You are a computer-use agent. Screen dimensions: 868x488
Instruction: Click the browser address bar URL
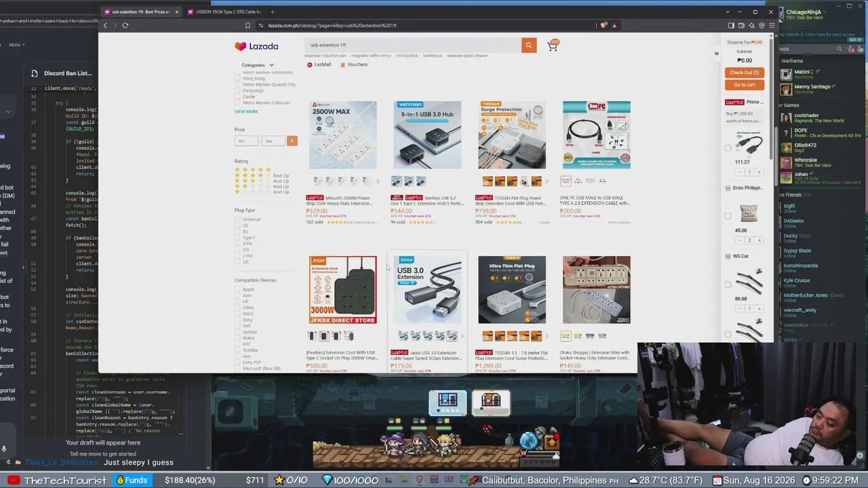pyautogui.click(x=332, y=25)
